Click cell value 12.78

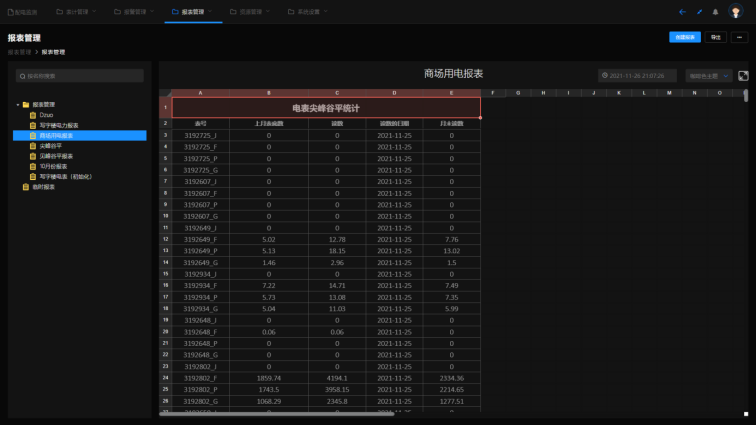click(337, 239)
